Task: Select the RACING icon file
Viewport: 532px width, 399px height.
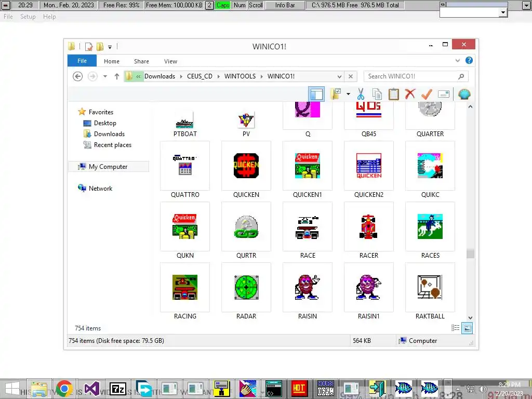Action: pyautogui.click(x=185, y=291)
